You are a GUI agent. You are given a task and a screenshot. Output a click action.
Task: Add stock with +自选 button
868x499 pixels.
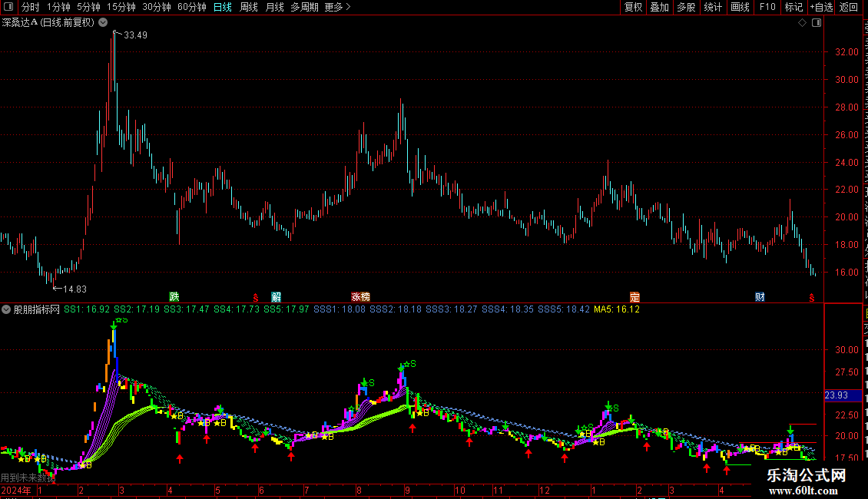[x=821, y=7]
